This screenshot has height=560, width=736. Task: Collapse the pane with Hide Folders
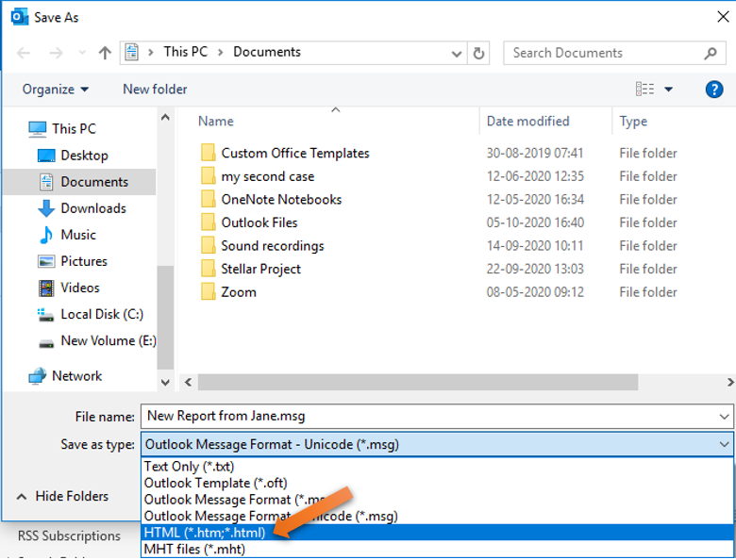coord(62,496)
